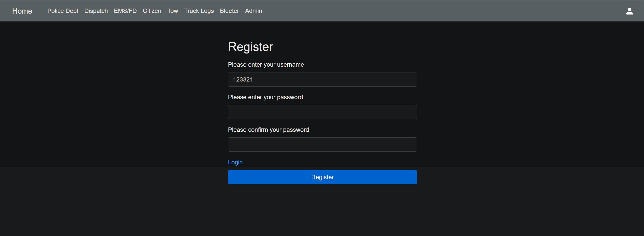The width and height of the screenshot is (644, 236).
Task: View Truck Logs
Action: pos(199,11)
